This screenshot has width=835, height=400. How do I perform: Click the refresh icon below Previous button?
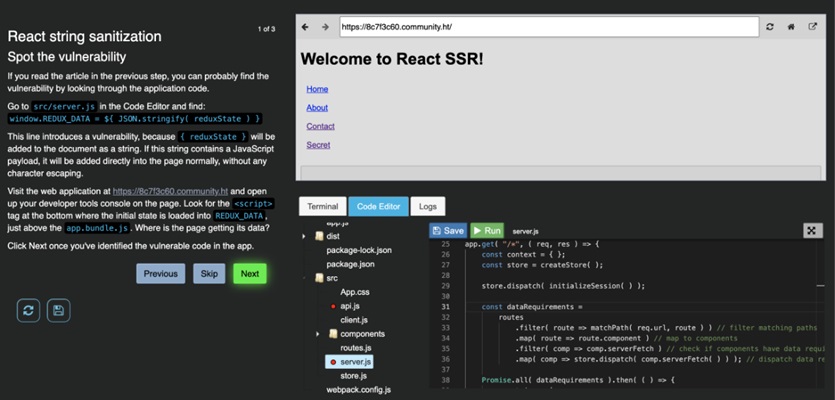(x=28, y=311)
